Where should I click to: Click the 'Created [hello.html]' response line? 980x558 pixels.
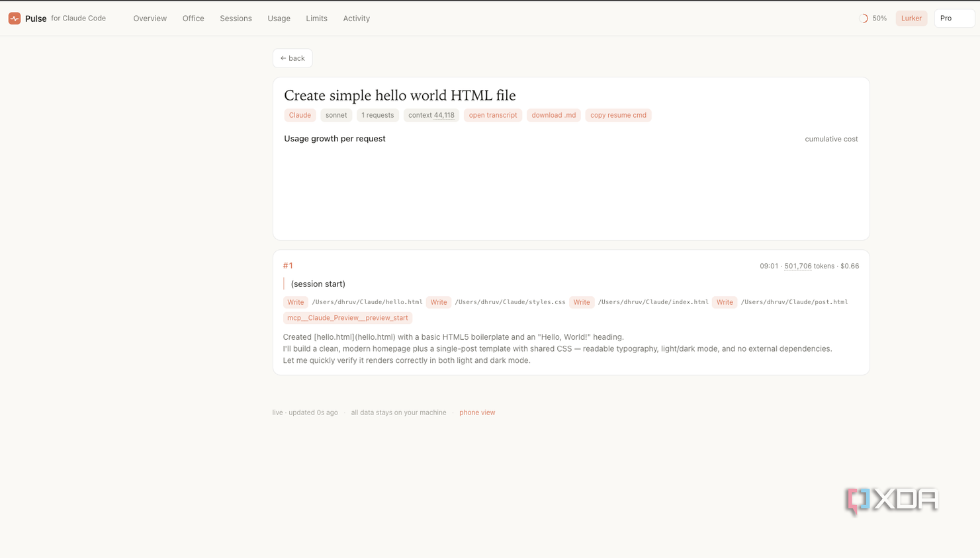[453, 337]
